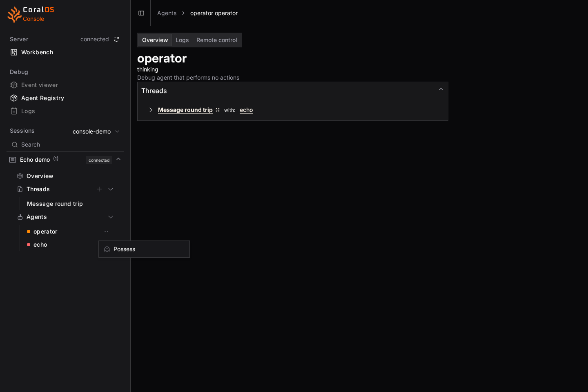Select the echo agent in the sidebar
Viewport: 588px width, 392px height.
click(x=40, y=245)
